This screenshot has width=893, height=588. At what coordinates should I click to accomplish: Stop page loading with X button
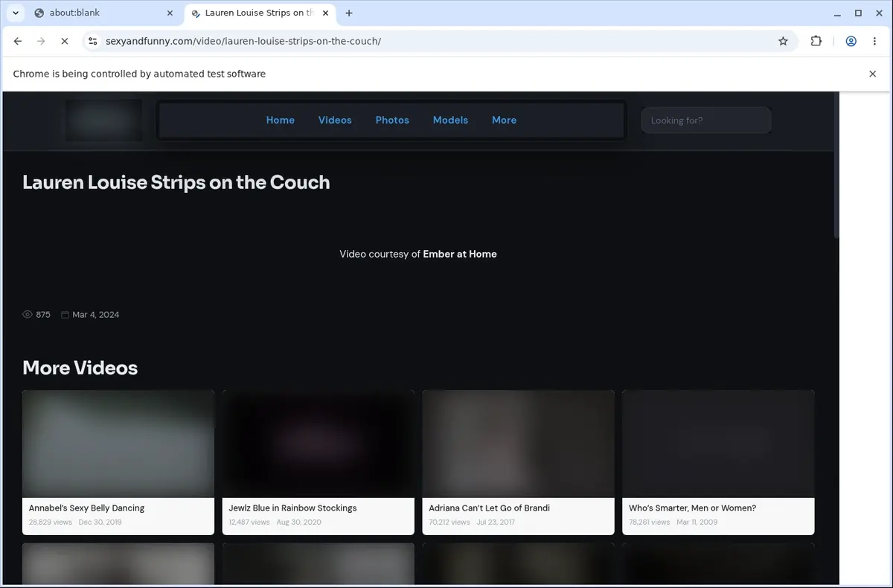point(65,42)
